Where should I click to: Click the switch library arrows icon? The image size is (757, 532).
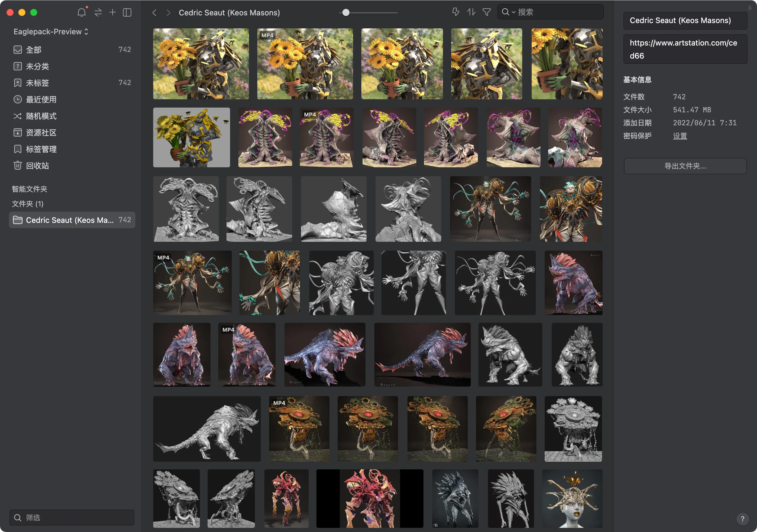click(x=98, y=12)
